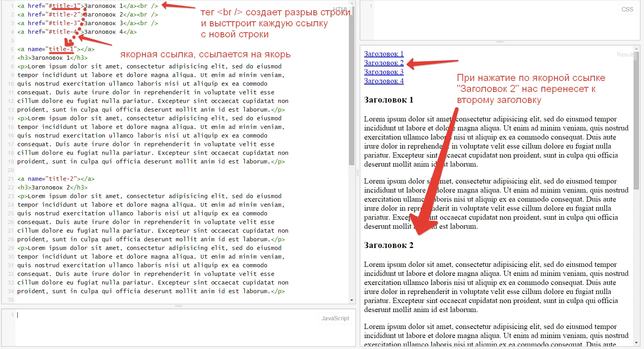The height and width of the screenshot is (349, 644).
Task: Click code line with href="#title-4"
Action: [77, 32]
